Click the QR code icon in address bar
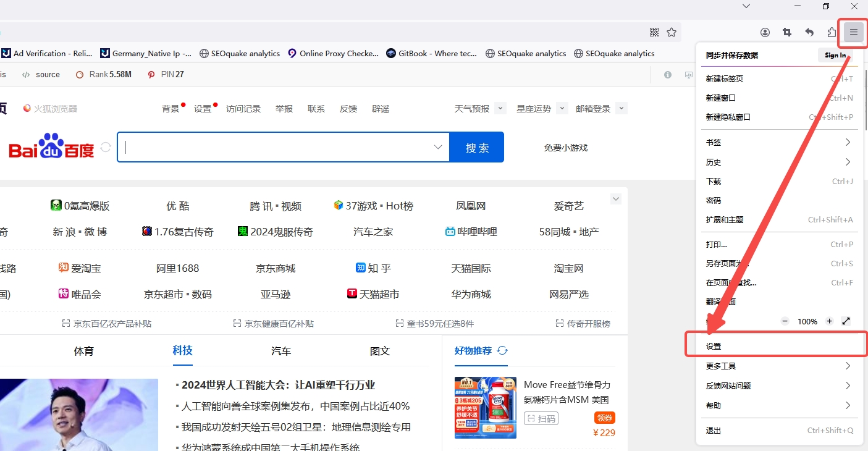This screenshot has width=868, height=451. tap(654, 32)
